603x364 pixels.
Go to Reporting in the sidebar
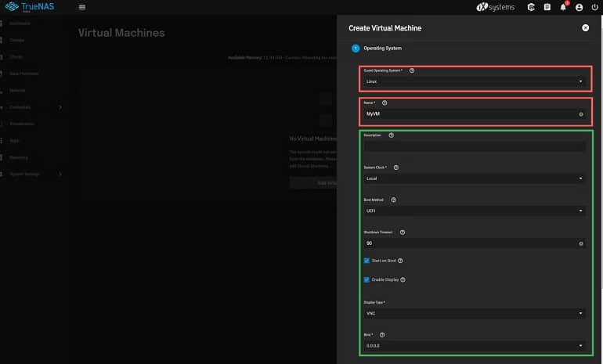coord(19,157)
